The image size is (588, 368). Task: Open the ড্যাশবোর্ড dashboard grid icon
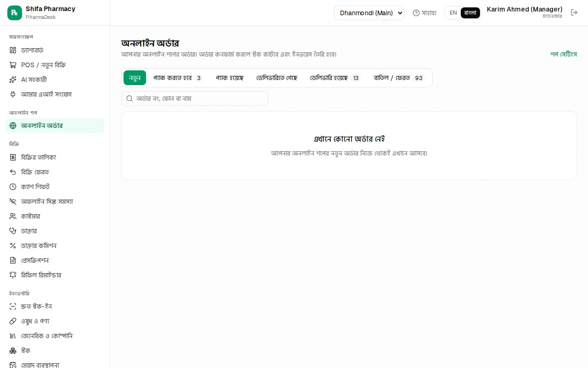coord(13,50)
